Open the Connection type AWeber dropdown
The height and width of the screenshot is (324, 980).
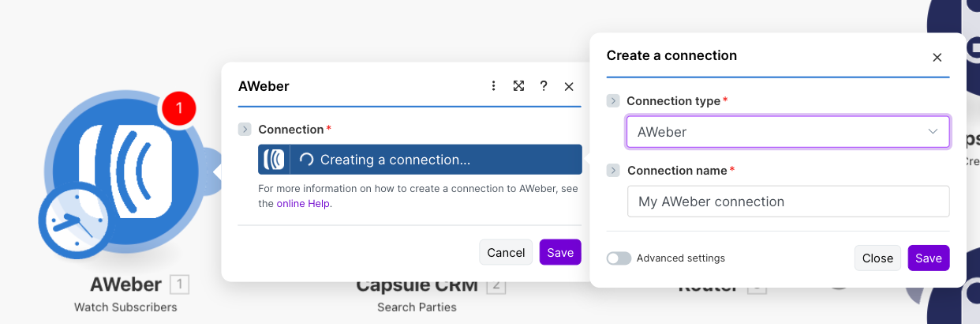click(x=787, y=132)
